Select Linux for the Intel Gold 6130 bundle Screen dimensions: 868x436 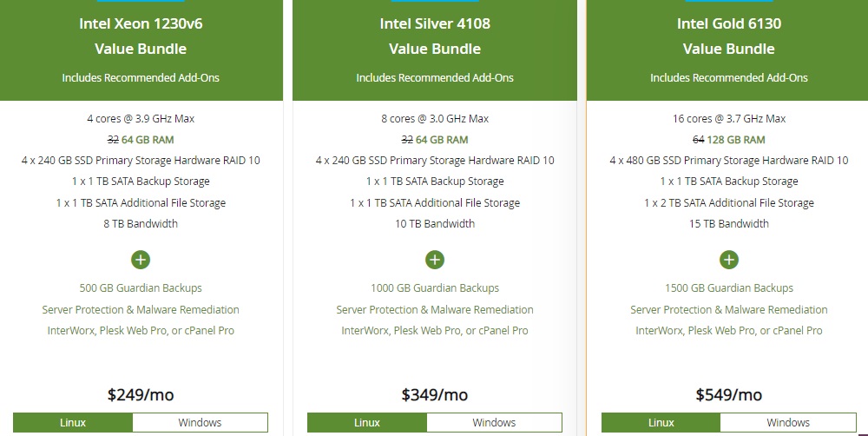coord(661,423)
